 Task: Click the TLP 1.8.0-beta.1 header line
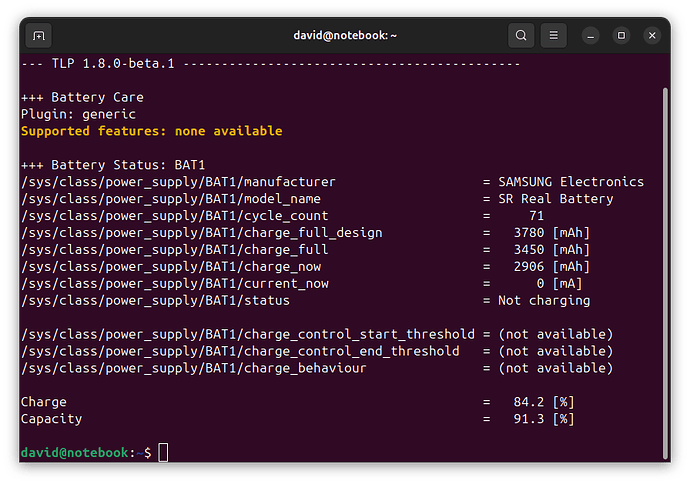271,64
